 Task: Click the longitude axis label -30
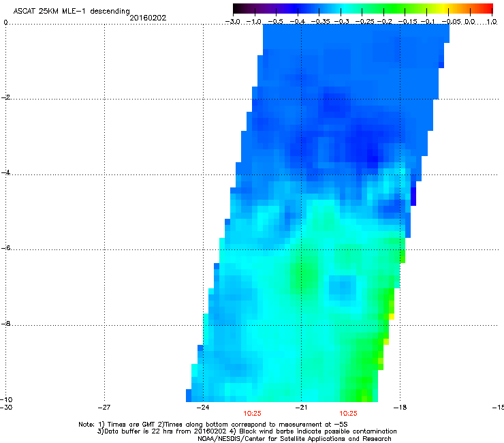pos(6,407)
